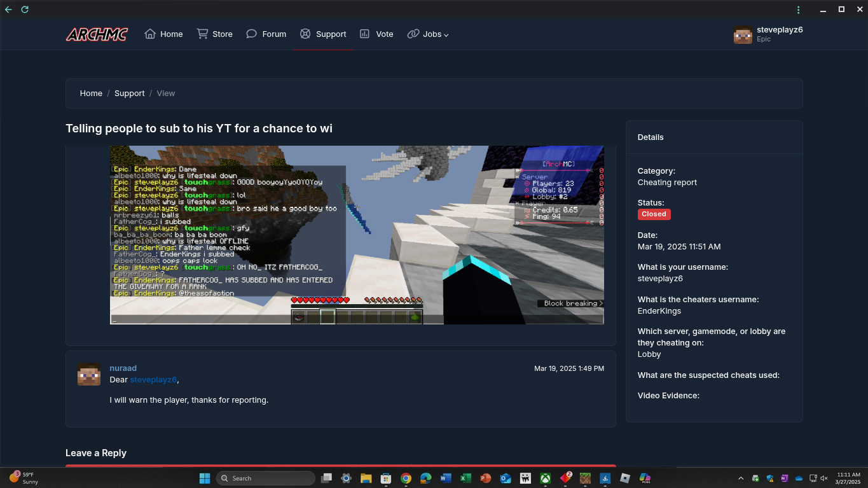Click the 'Leave a Reply' heading
This screenshot has height=488, width=868.
coord(96,452)
